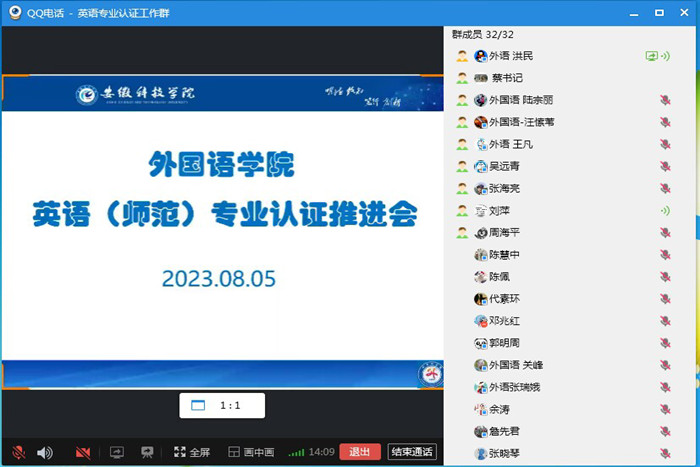Image resolution: width=700 pixels, height=467 pixels.
Task: Select member 外语 洪民 in list
Action: [x=510, y=56]
